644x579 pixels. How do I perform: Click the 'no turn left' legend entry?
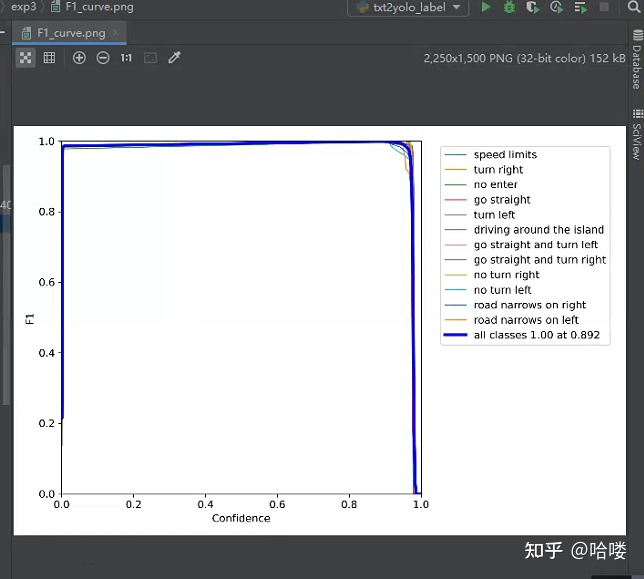(488, 290)
